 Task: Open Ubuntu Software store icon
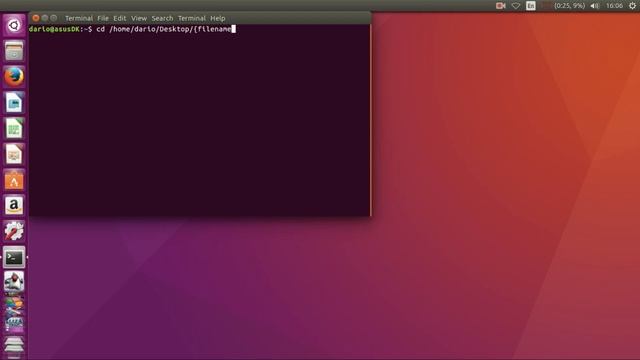(x=14, y=180)
